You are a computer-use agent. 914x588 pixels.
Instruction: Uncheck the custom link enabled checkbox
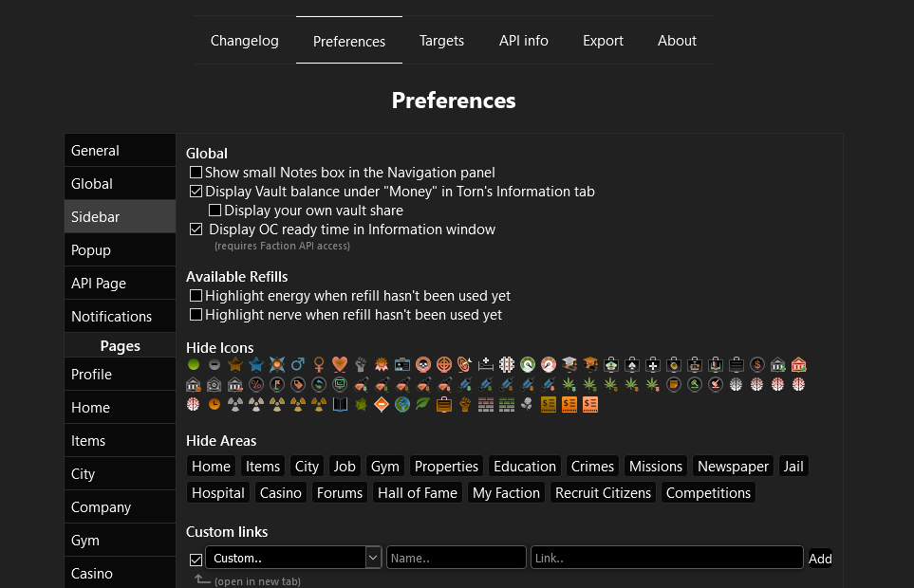(x=196, y=560)
